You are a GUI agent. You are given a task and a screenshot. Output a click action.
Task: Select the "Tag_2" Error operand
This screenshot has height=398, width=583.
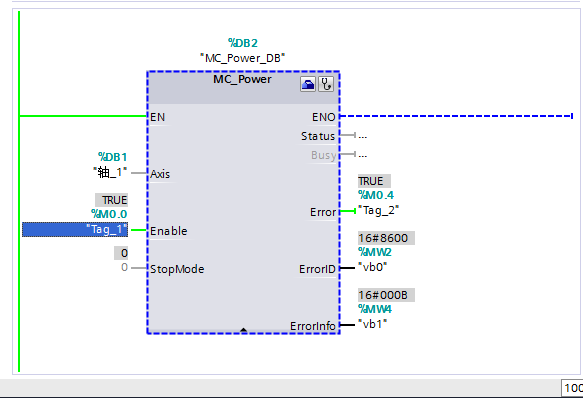[x=379, y=211]
